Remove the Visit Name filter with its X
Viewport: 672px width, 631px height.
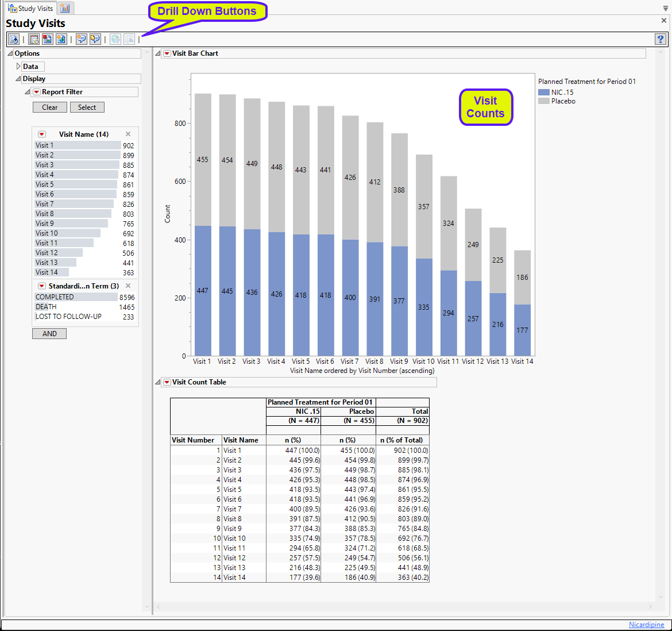(x=128, y=134)
